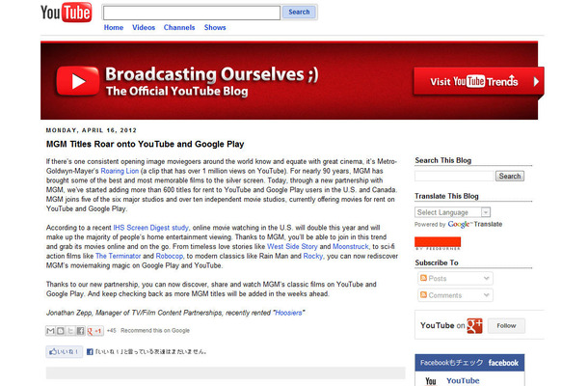
Task: Click the Recommend this on Google text
Action: tap(155, 330)
